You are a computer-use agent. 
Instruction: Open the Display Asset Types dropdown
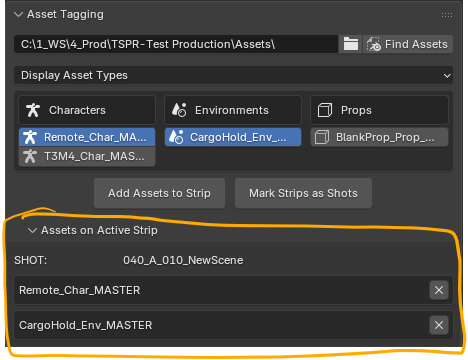click(x=233, y=75)
